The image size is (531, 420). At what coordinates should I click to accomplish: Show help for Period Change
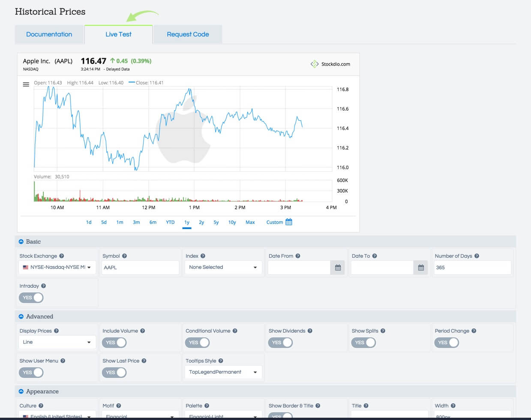(474, 331)
